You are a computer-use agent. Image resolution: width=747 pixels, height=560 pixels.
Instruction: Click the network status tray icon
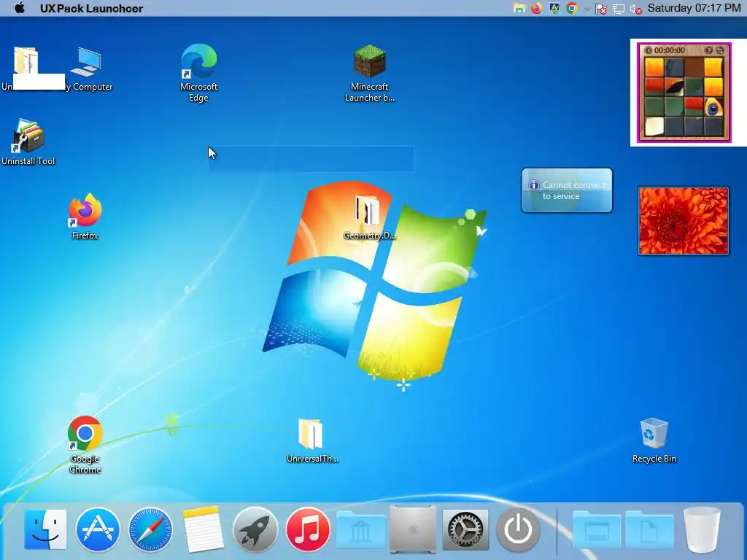(x=619, y=9)
